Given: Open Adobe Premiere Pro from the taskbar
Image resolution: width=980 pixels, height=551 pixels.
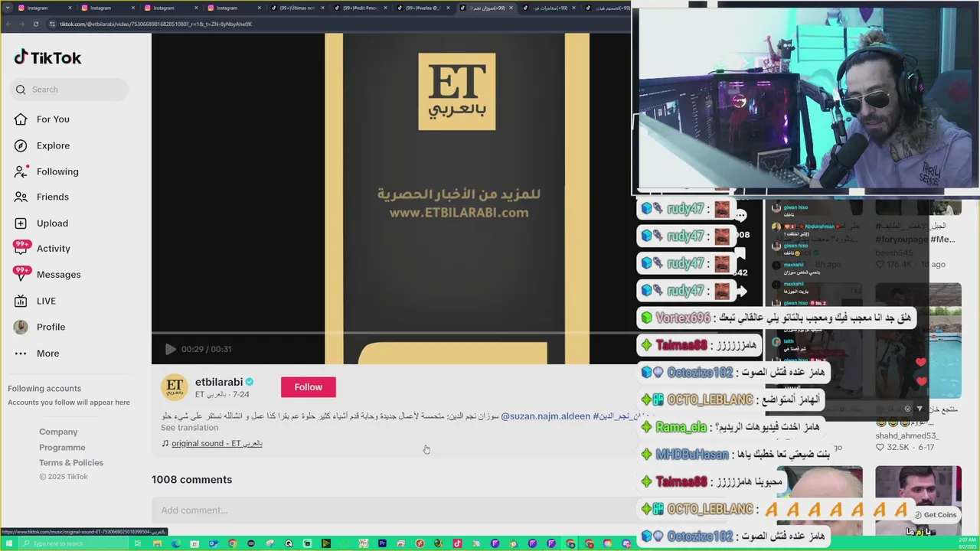Looking at the screenshot, I should (382, 543).
